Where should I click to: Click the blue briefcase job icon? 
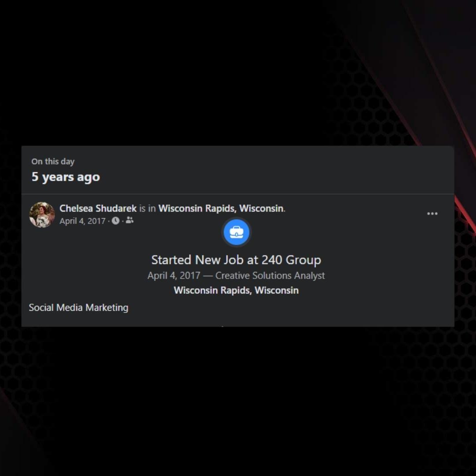[x=236, y=232]
